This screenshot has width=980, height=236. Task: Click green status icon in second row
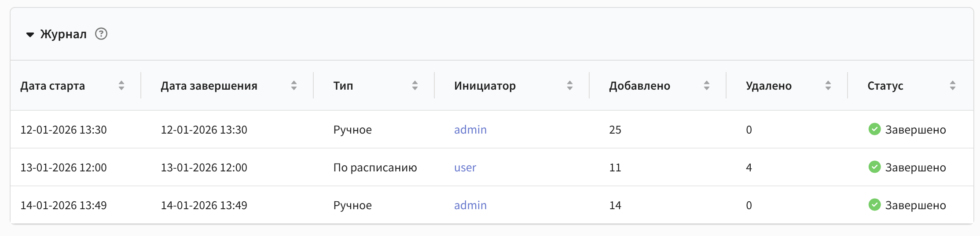874,167
